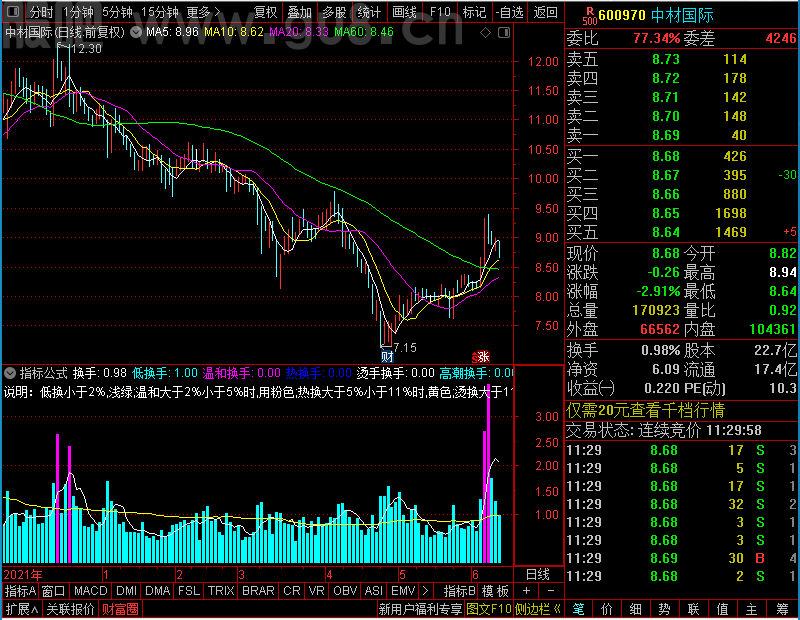Image resolution: width=800 pixels, height=620 pixels.
Task: Select the 值 value tab
Action: [722, 609]
